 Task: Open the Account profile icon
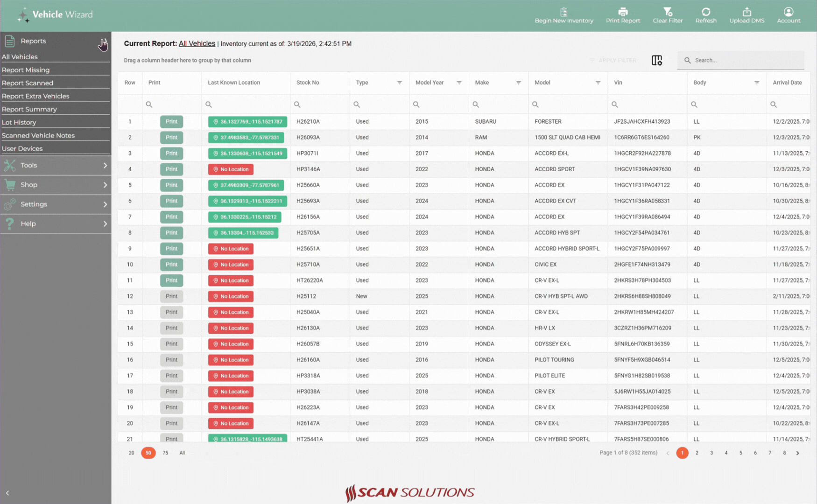789,12
